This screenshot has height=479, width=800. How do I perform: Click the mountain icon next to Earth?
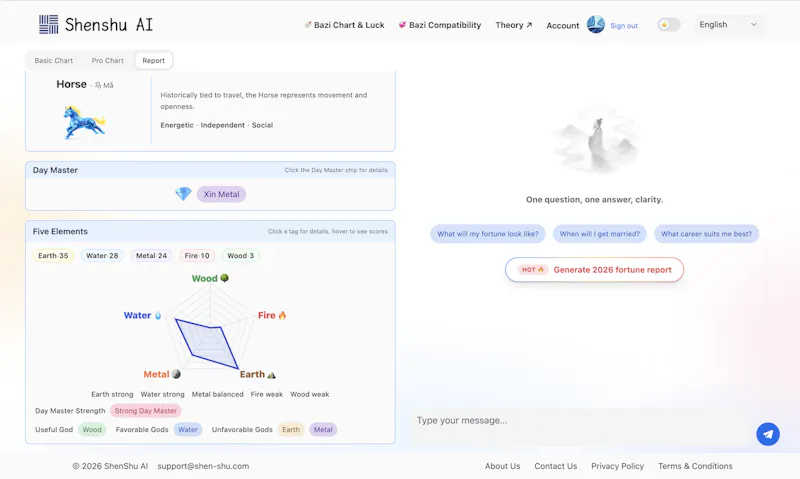(271, 375)
